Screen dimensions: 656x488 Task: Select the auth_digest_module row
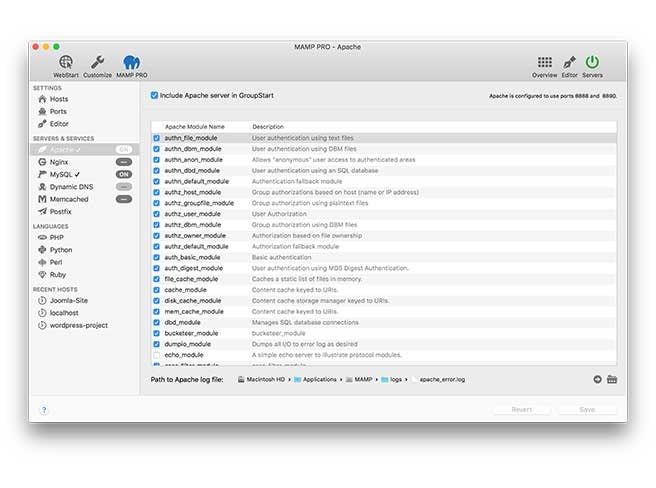coord(384,268)
